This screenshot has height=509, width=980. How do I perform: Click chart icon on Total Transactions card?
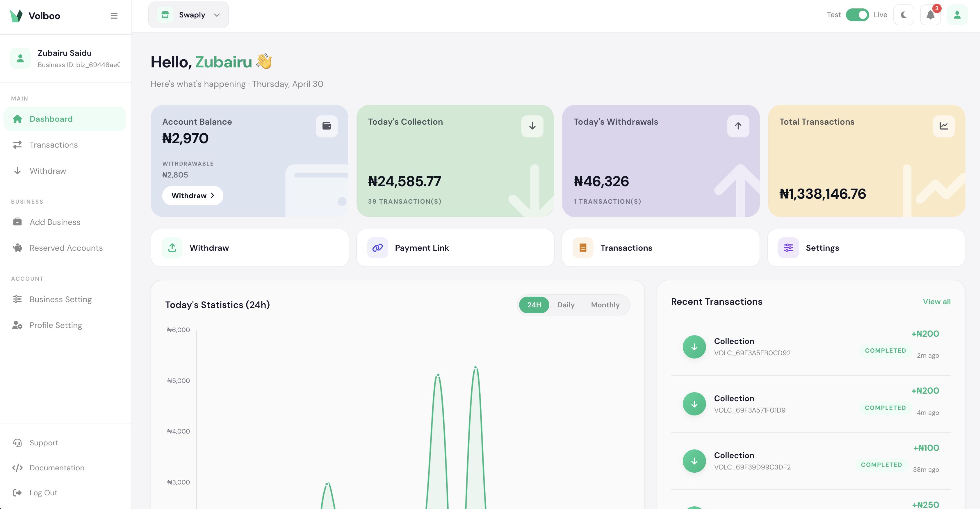(x=943, y=126)
